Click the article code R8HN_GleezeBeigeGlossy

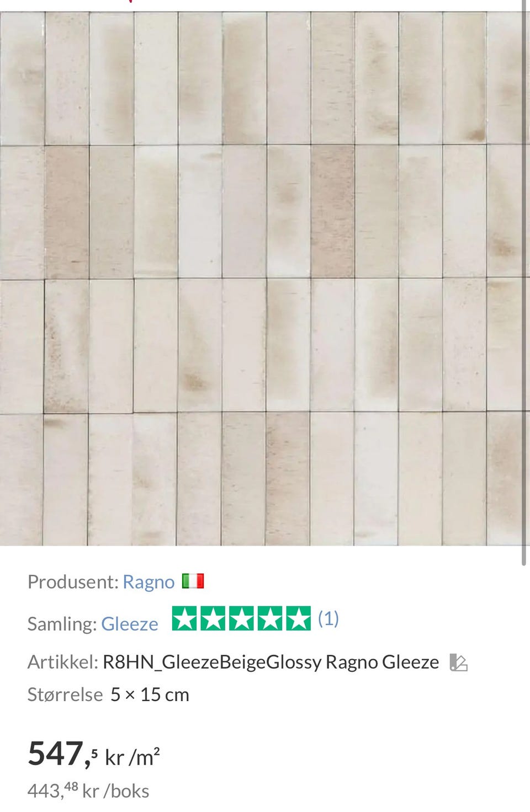(212, 662)
